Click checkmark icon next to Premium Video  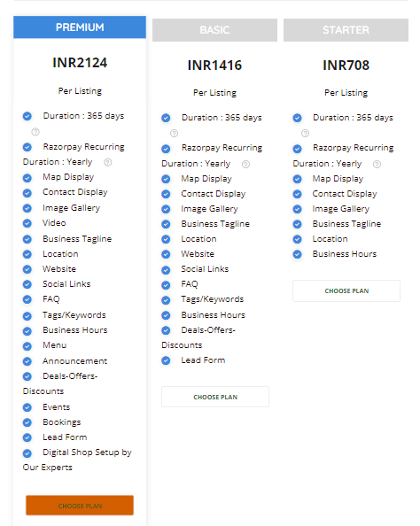pyautogui.click(x=27, y=223)
